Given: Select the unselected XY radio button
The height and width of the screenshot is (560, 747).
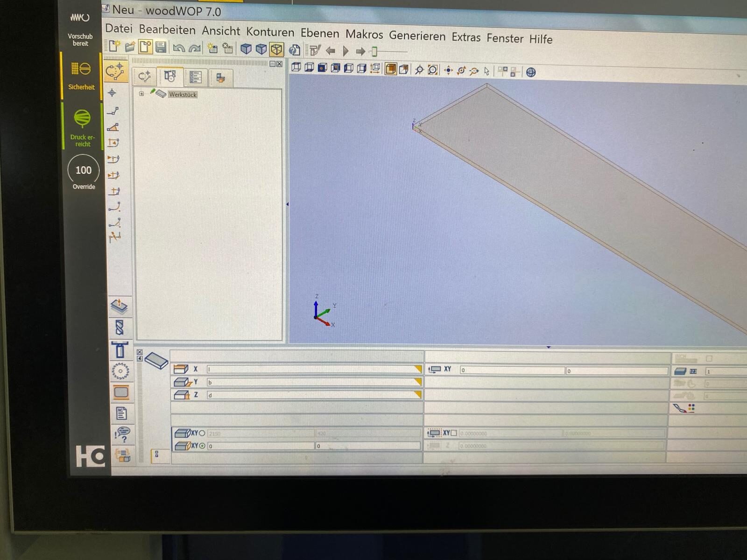Looking at the screenshot, I should [202, 433].
